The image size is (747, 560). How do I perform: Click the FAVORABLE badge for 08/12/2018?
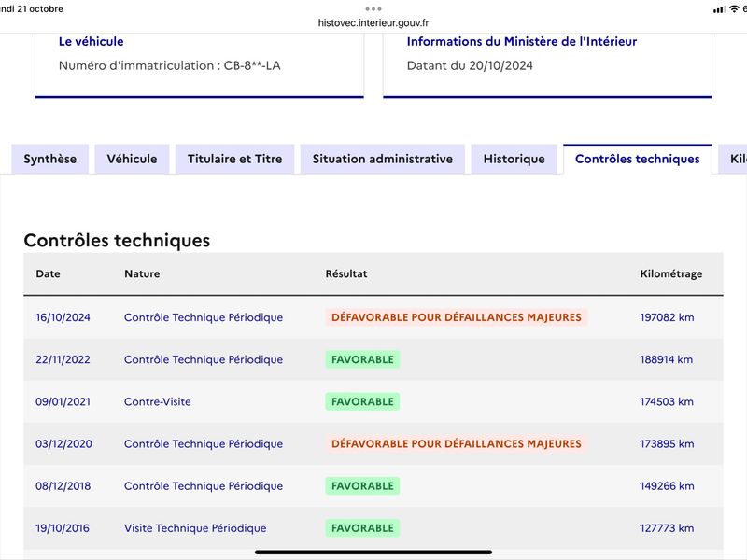[362, 486]
